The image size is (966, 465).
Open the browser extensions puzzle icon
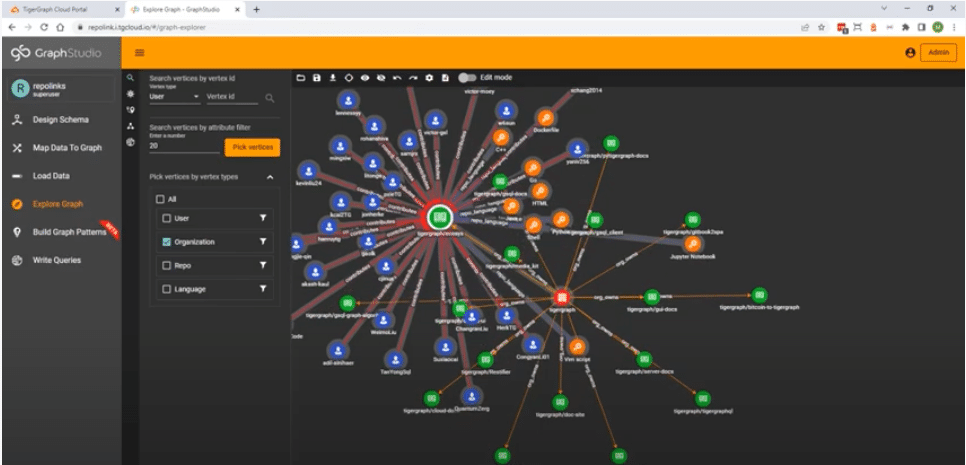[x=906, y=27]
